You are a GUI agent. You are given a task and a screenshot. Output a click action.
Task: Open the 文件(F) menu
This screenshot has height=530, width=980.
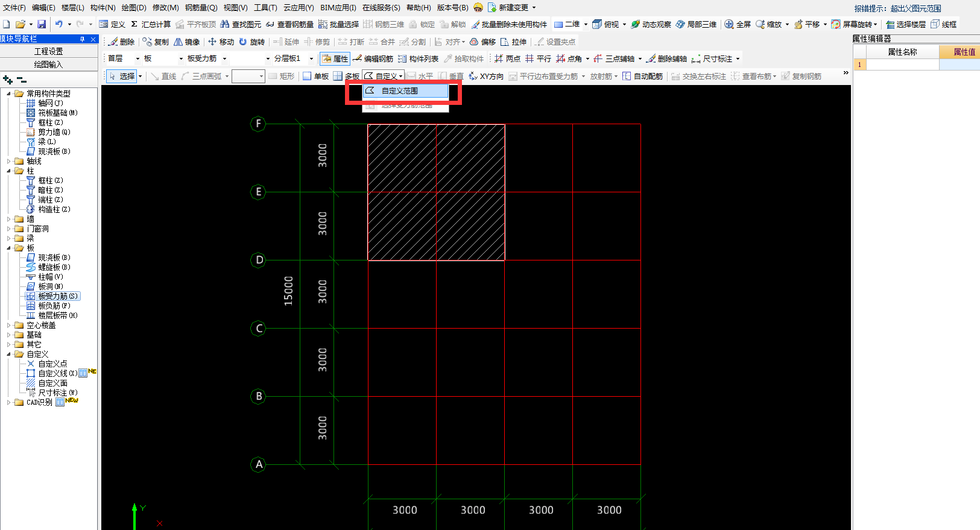coord(14,8)
